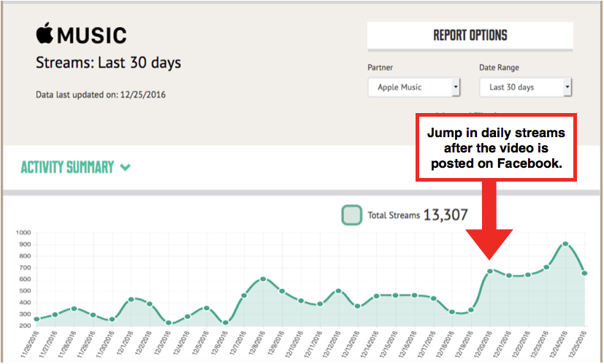Click the 'Date Range' field label
Screen dimensions: 604x364
[499, 67]
